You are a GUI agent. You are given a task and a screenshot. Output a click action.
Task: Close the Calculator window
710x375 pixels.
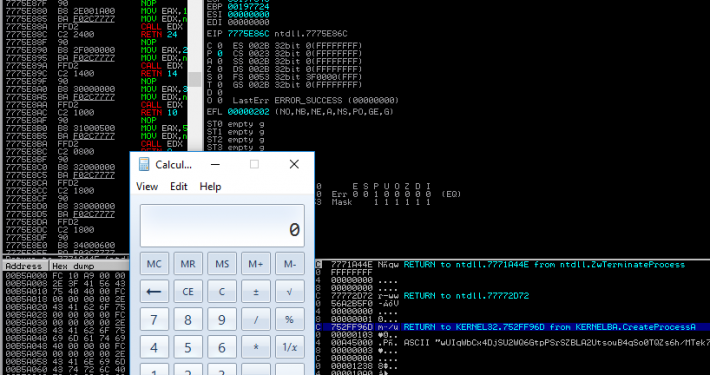(294, 164)
